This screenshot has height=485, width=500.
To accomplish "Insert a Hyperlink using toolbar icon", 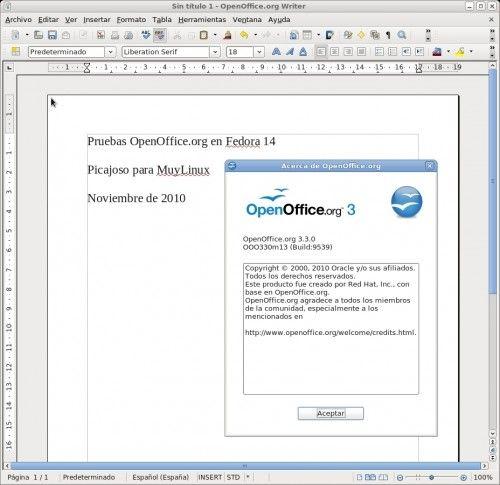I will pos(294,35).
